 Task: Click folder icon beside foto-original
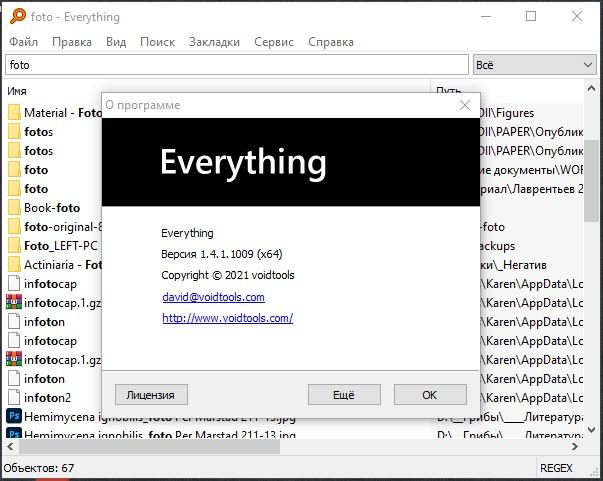coord(14,227)
